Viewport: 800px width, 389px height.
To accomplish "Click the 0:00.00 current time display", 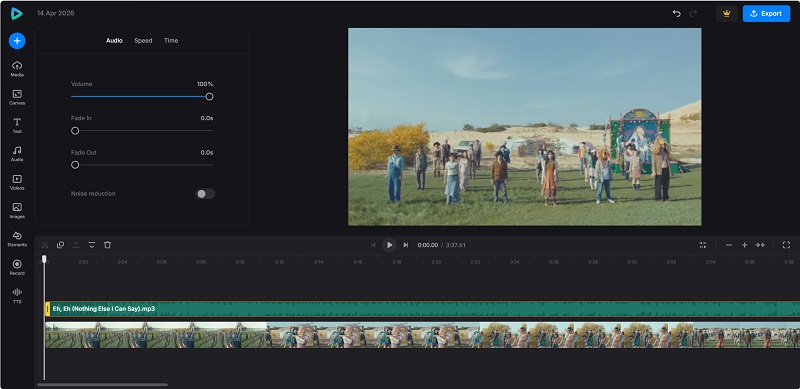I will coord(428,245).
